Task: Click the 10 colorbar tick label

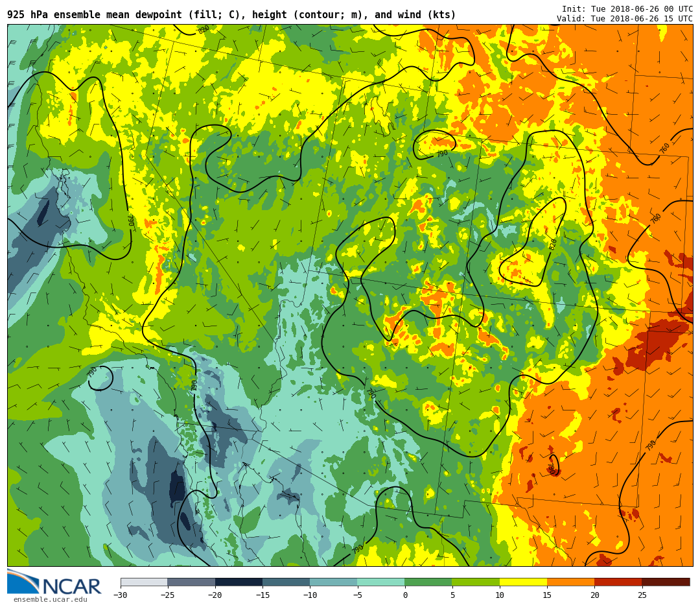Action: (x=500, y=595)
